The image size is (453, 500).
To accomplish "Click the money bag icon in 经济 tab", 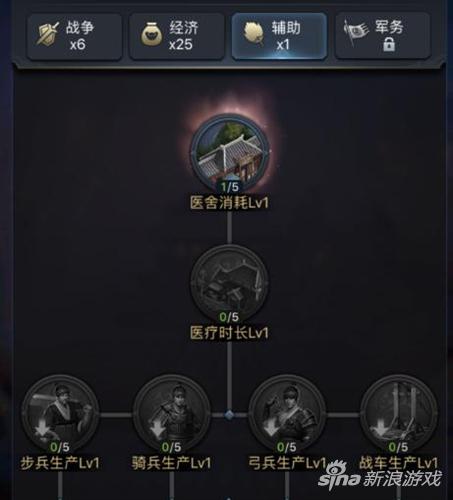I will coord(152,34).
